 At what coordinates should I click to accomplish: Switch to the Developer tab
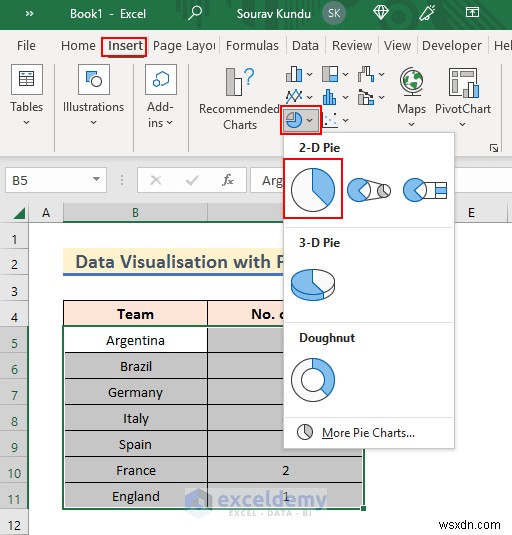tap(452, 46)
